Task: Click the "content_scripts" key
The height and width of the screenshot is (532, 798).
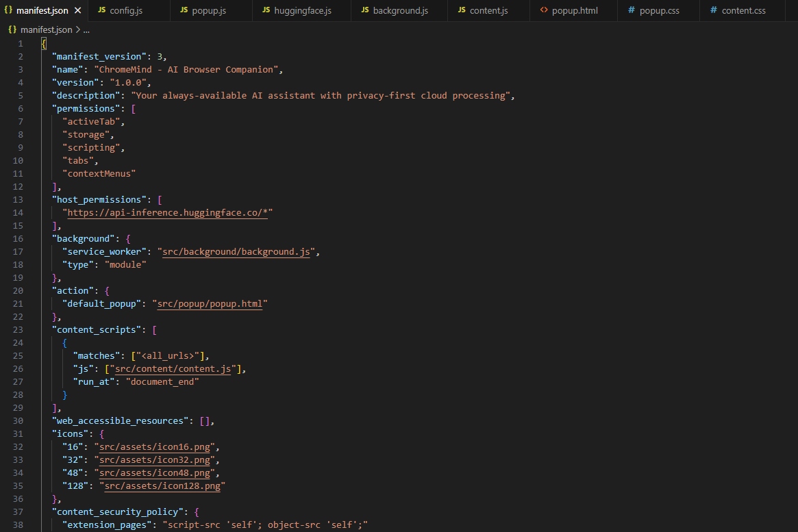Action: pyautogui.click(x=96, y=329)
